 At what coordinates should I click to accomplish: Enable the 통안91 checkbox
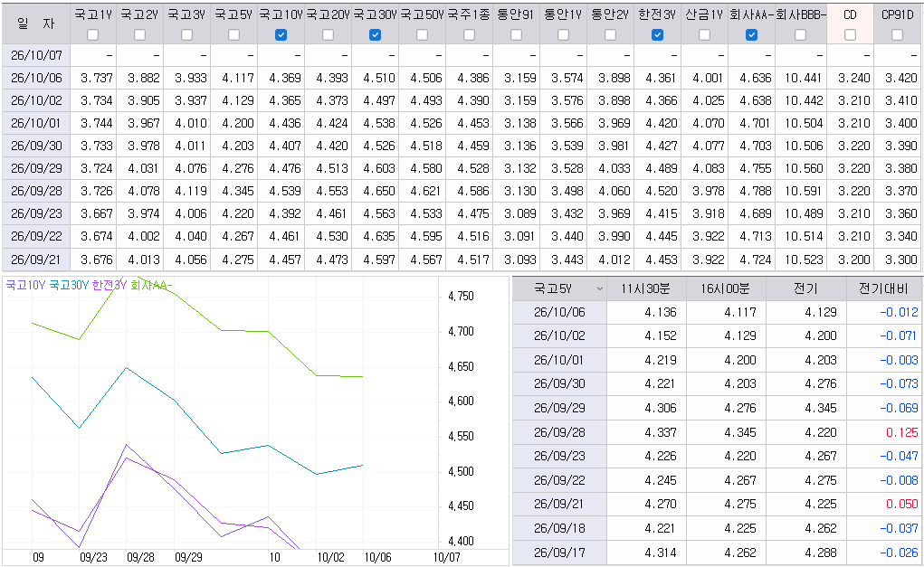516,35
